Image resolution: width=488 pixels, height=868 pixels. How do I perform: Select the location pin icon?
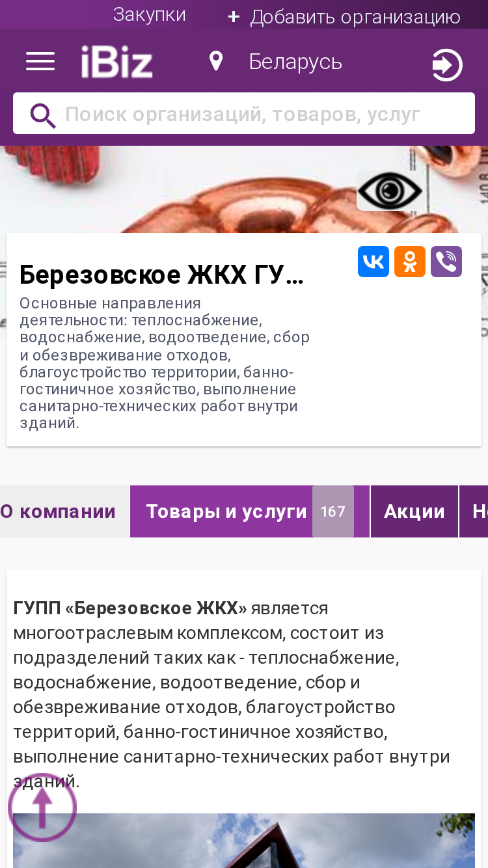(x=216, y=62)
